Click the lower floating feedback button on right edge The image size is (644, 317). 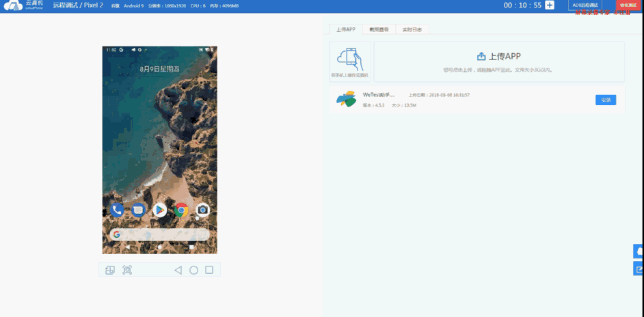tap(639, 268)
